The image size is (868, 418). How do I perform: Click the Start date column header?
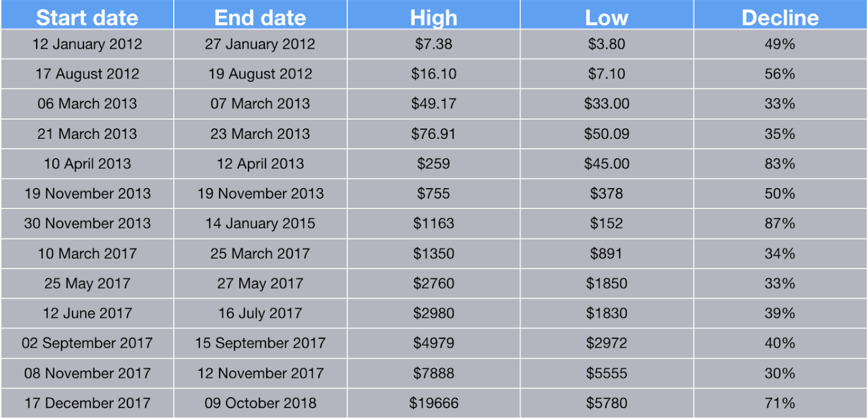coord(87,17)
